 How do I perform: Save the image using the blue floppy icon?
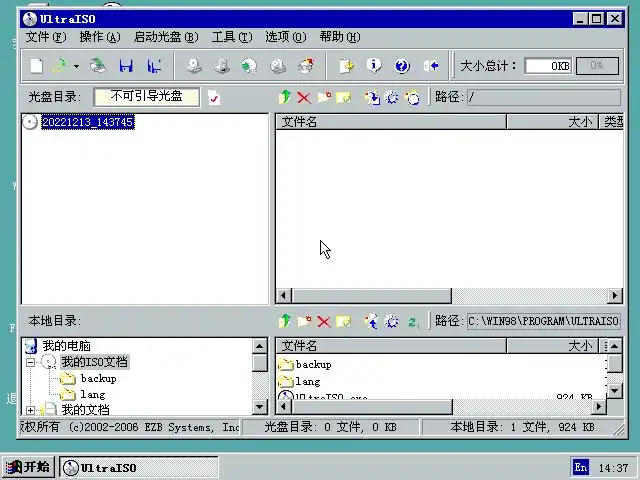point(126,66)
